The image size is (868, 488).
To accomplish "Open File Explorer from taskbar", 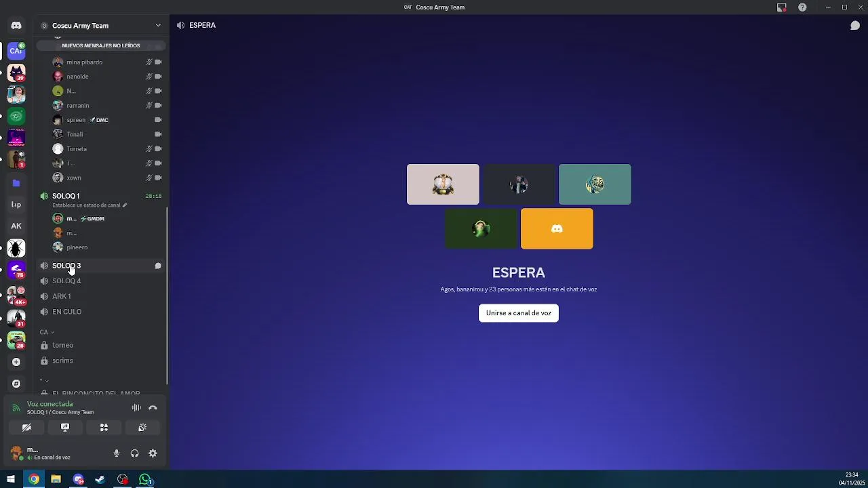I will pyautogui.click(x=56, y=479).
